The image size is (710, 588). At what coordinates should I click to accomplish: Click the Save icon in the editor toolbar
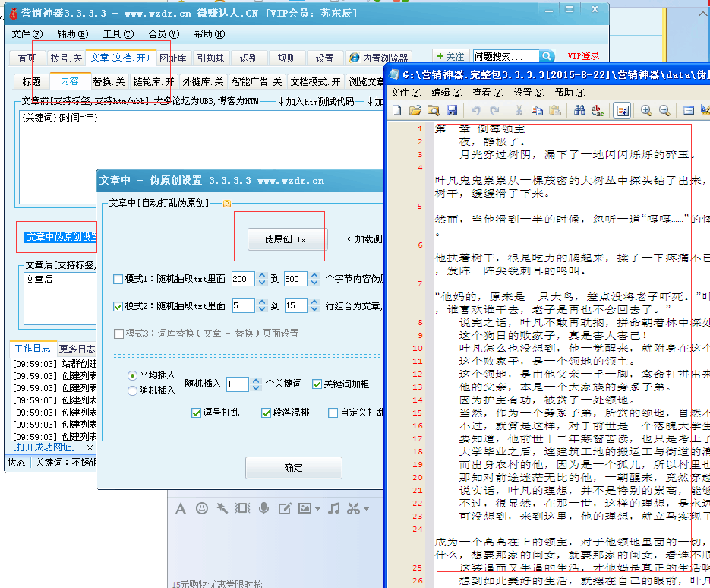pos(452,111)
